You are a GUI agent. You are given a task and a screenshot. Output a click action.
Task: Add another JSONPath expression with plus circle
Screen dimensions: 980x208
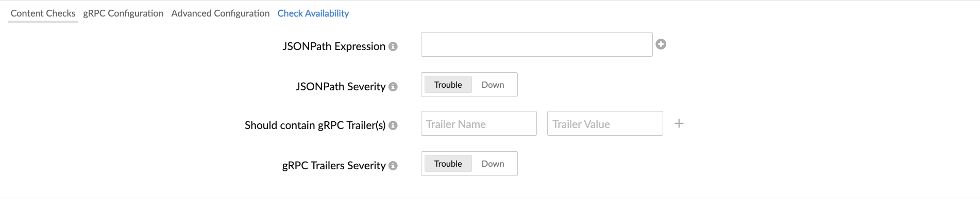(661, 44)
